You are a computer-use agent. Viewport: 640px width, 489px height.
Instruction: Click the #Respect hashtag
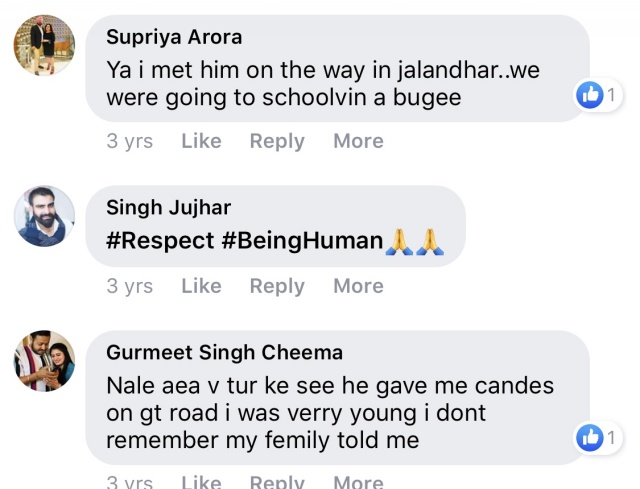tap(160, 240)
